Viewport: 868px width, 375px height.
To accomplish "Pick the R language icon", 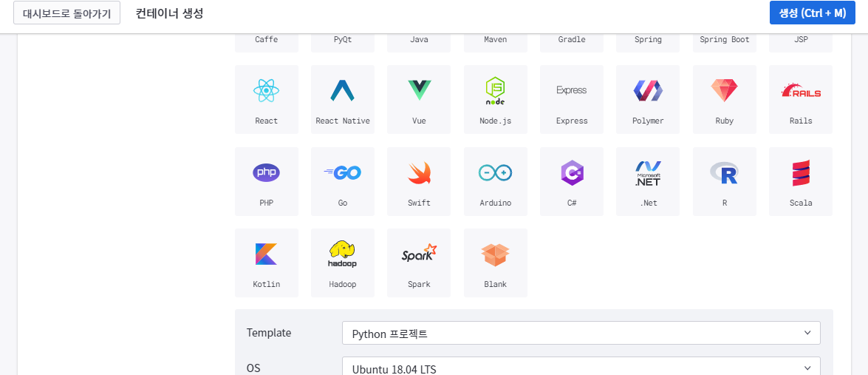I will pos(724,173).
